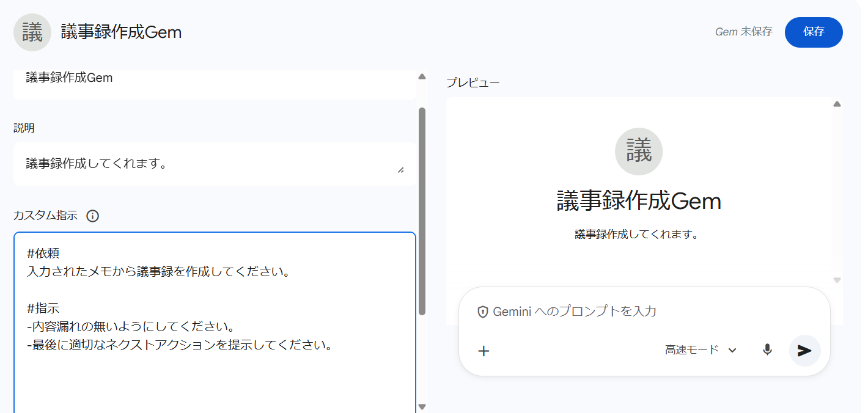868x413 pixels.
Task: Click the microphone icon in the prompt box
Action: pos(767,350)
